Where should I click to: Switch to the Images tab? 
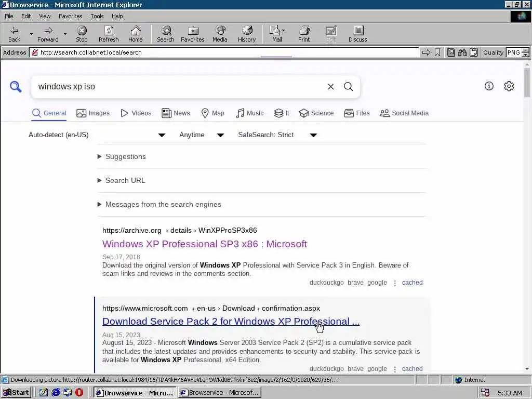pyautogui.click(x=93, y=113)
